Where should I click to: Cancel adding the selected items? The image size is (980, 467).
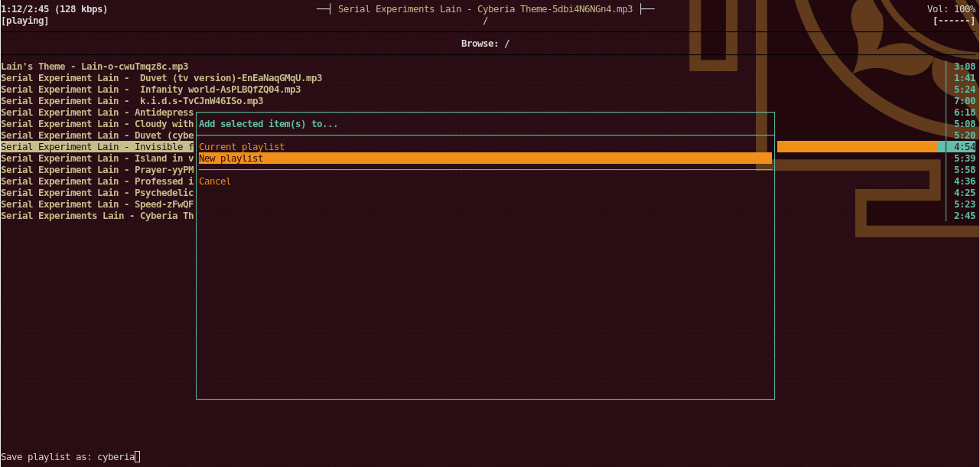(215, 181)
